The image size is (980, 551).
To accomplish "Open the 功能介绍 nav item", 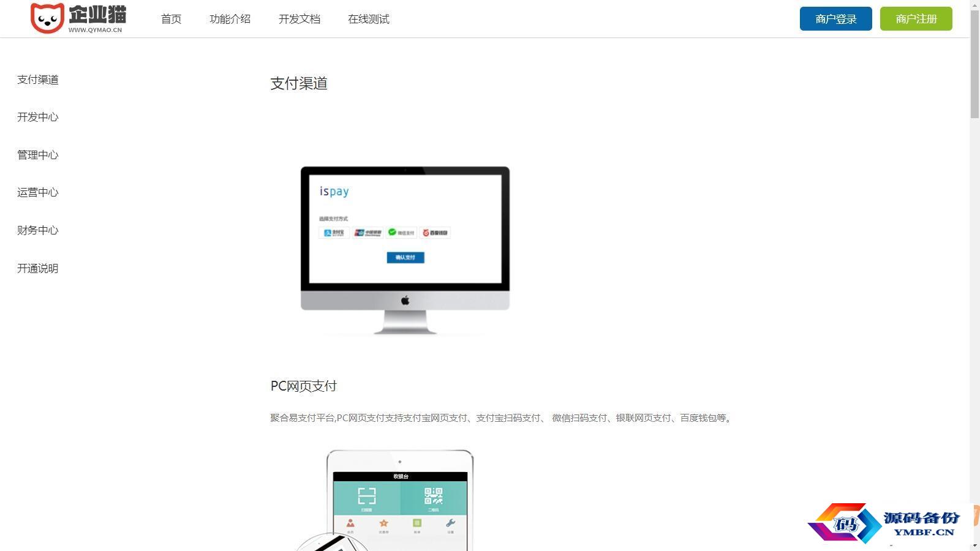I will 230,19.
